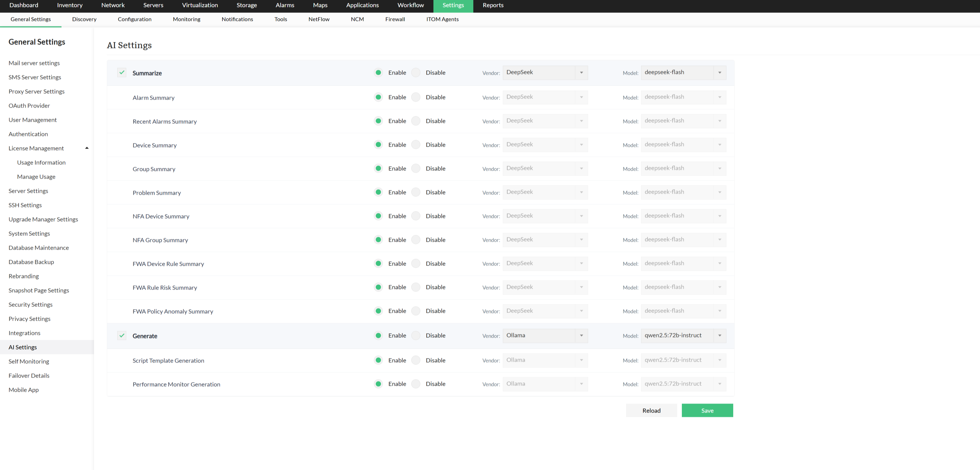The width and height of the screenshot is (980, 470).
Task: Open Mobile App settings
Action: click(x=24, y=390)
